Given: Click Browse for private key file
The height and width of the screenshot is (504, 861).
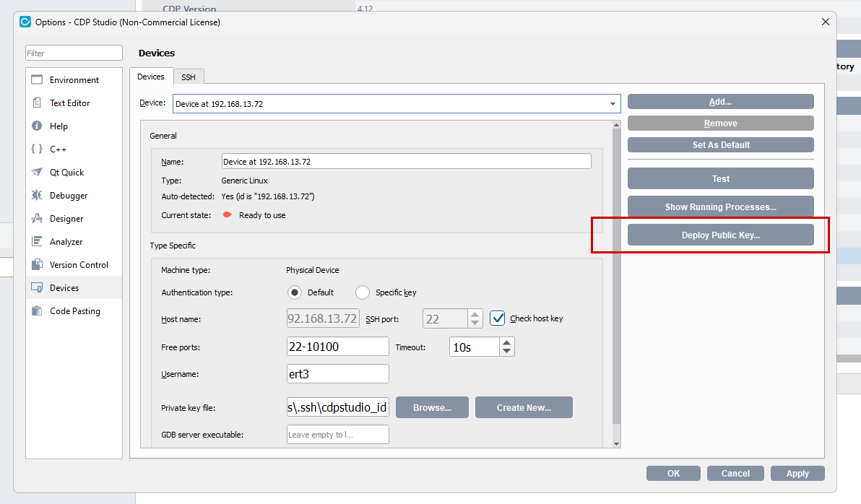Looking at the screenshot, I should (x=432, y=407).
